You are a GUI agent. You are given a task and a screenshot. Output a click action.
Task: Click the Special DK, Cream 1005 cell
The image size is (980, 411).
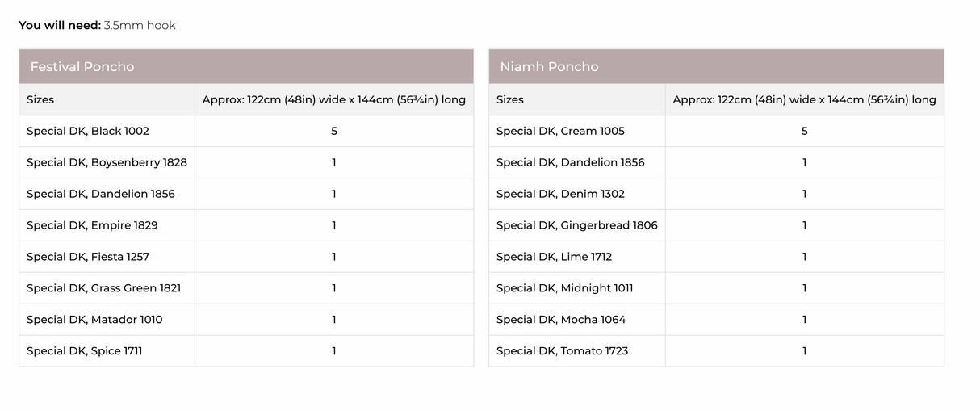[577, 131]
